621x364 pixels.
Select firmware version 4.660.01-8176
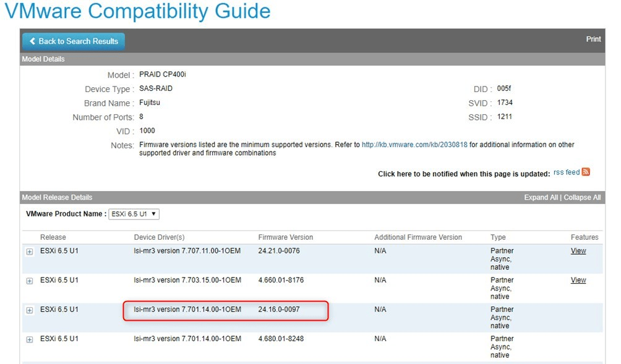pos(281,280)
